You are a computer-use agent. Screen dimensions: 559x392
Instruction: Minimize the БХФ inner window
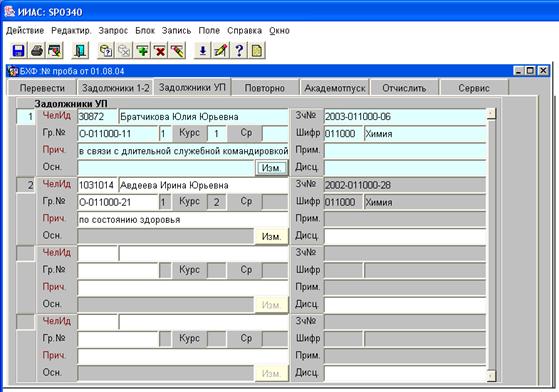[519, 71]
